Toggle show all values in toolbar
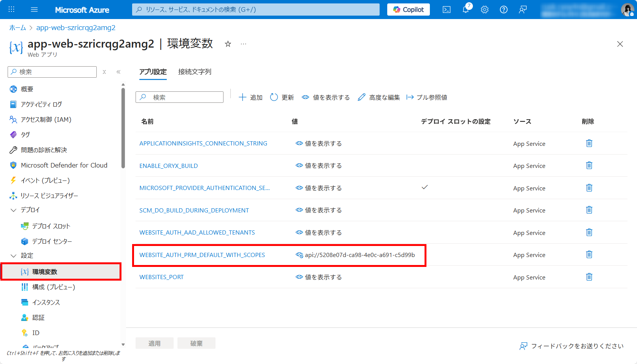637x364 pixels. click(326, 97)
